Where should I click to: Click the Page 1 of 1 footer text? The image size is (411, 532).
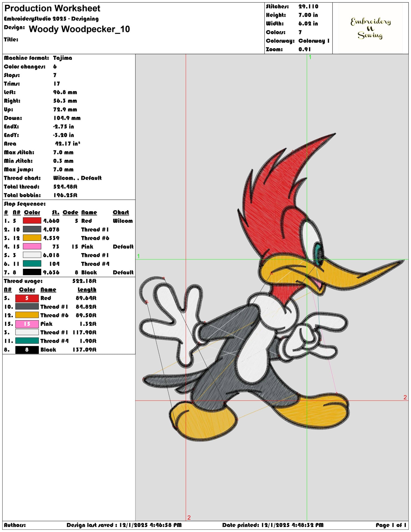click(x=391, y=525)
